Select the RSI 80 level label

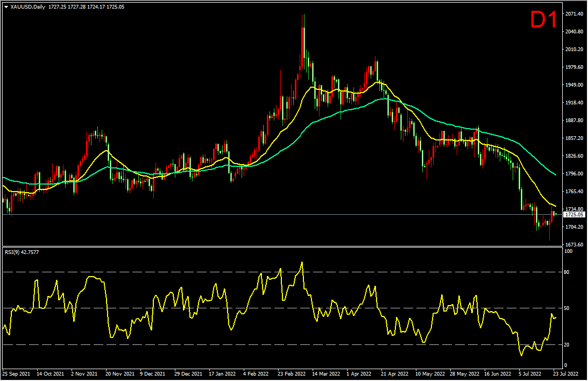click(x=566, y=272)
